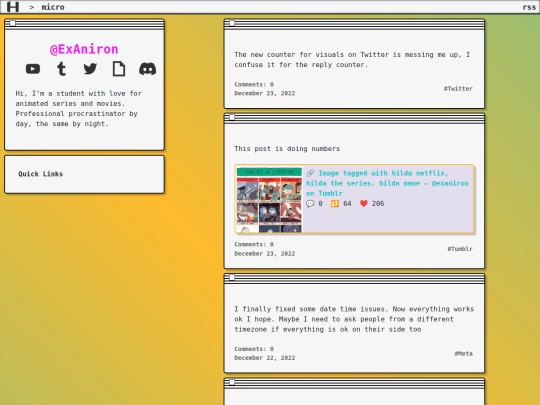Viewport: 540px width, 405px height.
Task: Click December 23, 2022 on the doing numbers post
Action: click(264, 253)
